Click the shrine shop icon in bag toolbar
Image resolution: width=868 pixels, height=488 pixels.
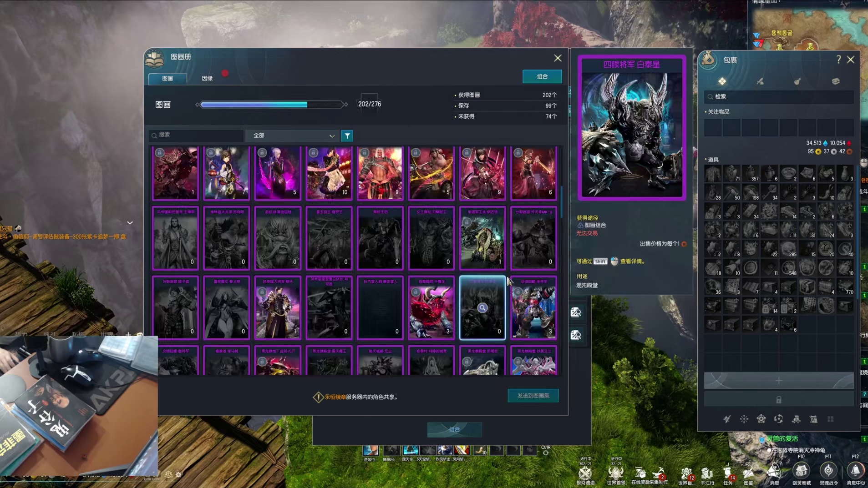point(813,419)
